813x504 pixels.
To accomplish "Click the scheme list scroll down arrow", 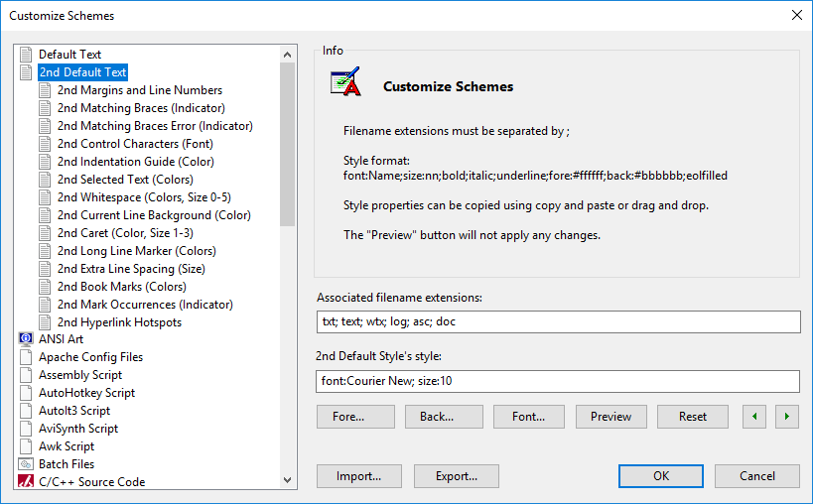I will tap(287, 480).
